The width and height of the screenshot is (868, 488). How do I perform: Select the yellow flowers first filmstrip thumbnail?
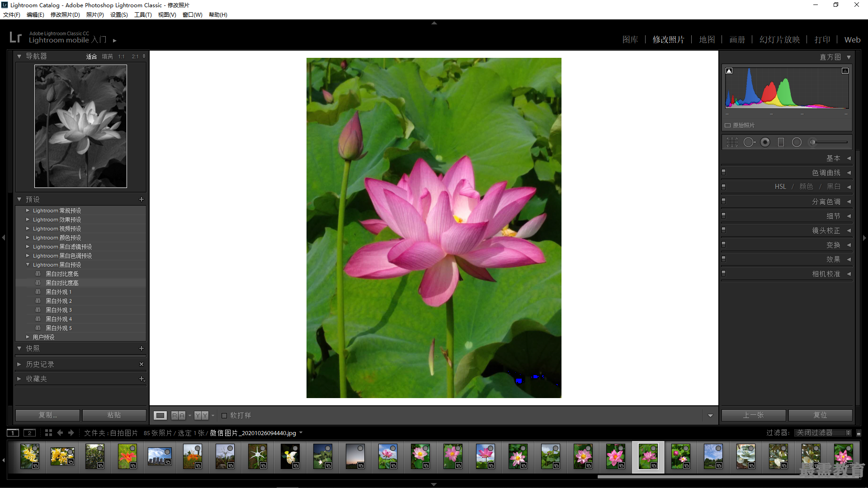tap(29, 456)
